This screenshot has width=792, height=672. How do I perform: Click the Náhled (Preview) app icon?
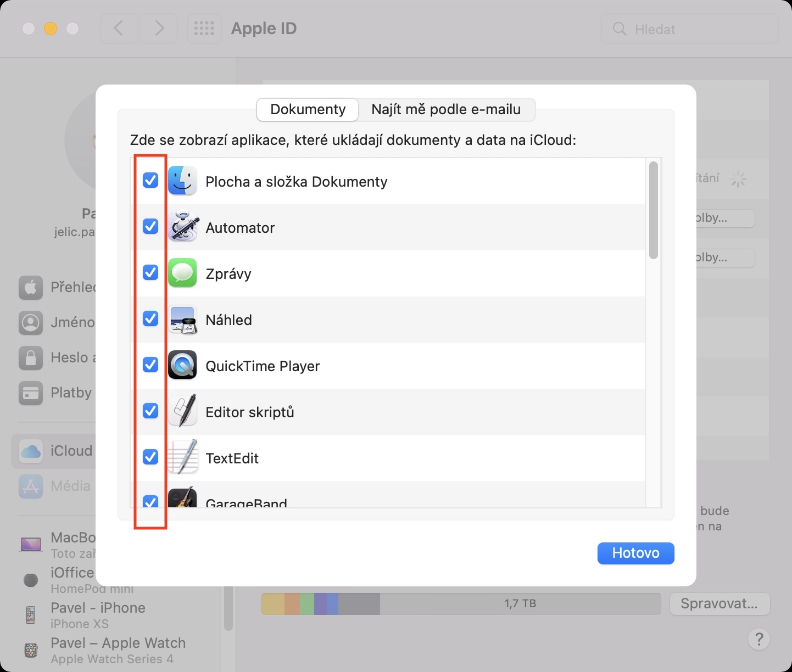coord(182,320)
